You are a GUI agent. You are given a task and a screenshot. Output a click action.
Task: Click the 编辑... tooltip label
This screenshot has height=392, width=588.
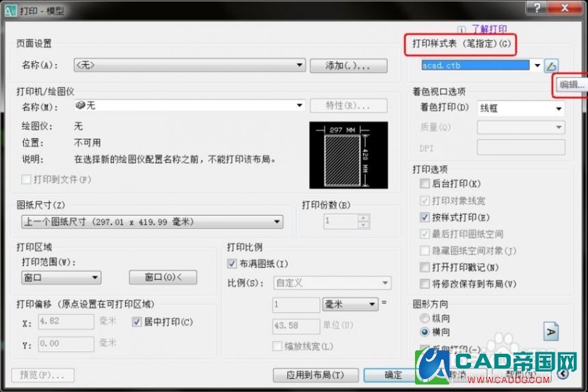click(572, 85)
